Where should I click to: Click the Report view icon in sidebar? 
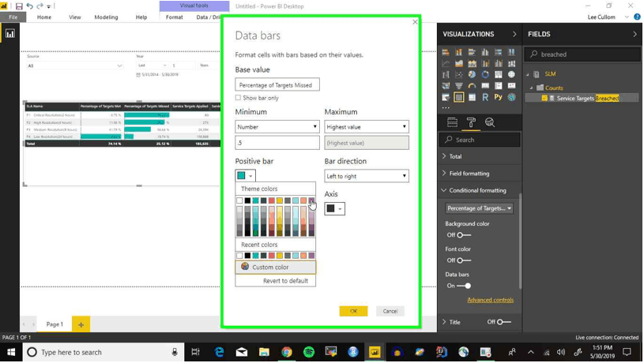coord(9,34)
